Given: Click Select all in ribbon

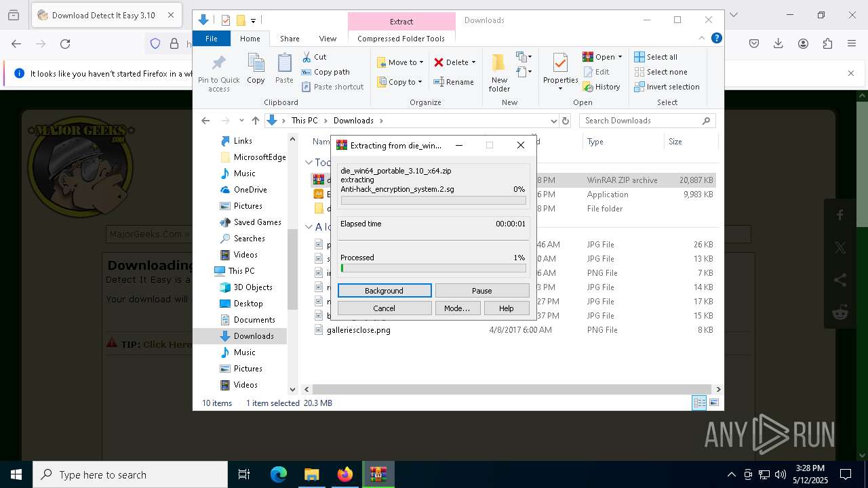Looking at the screenshot, I should click(656, 57).
